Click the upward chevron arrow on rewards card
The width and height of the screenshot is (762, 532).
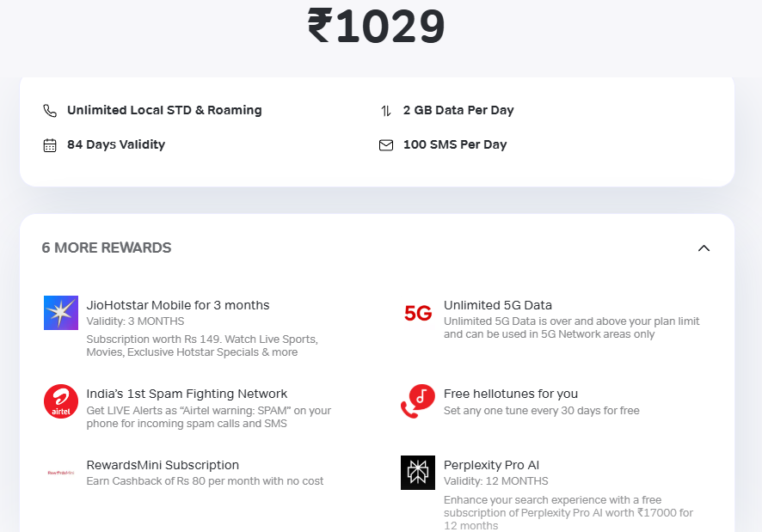click(704, 248)
